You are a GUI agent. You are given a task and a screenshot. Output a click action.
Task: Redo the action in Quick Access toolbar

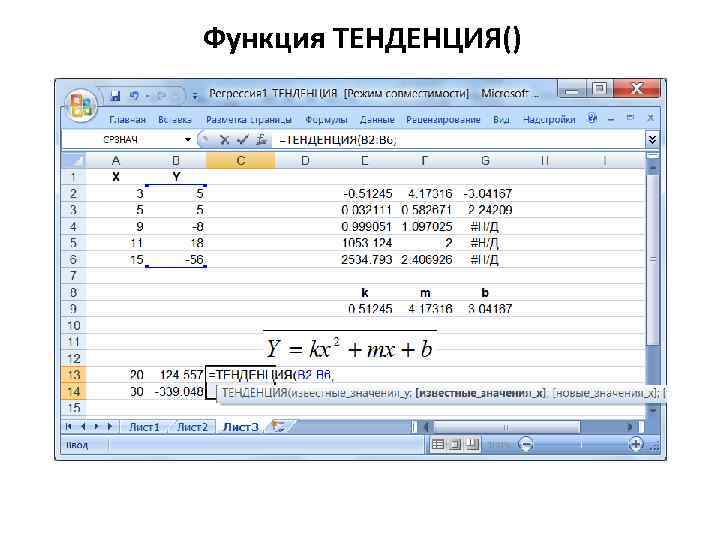point(161,96)
